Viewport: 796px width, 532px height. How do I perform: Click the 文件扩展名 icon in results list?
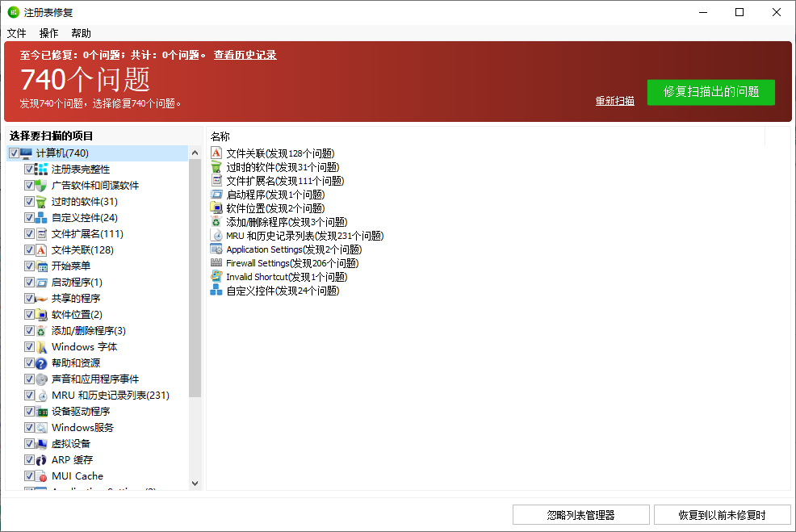point(215,180)
